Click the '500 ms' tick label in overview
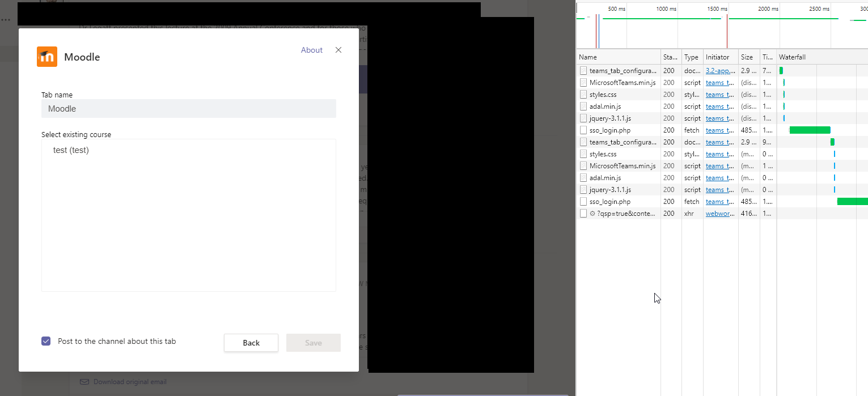 617,9
